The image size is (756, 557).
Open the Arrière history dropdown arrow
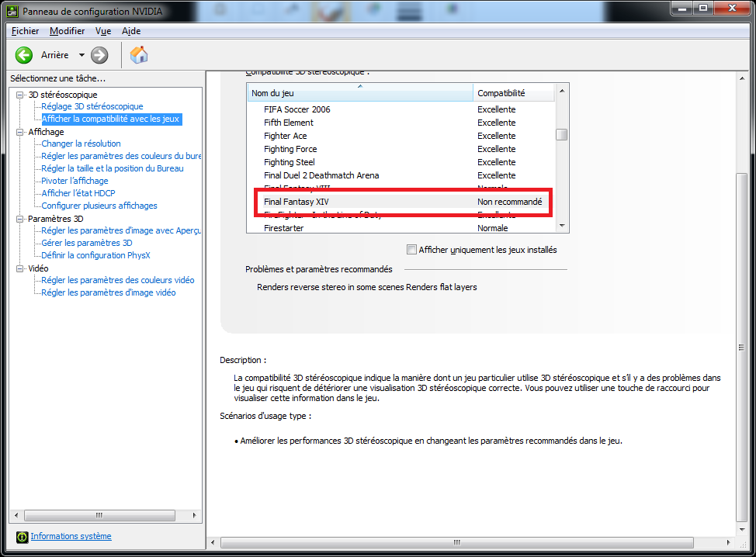[x=81, y=55]
